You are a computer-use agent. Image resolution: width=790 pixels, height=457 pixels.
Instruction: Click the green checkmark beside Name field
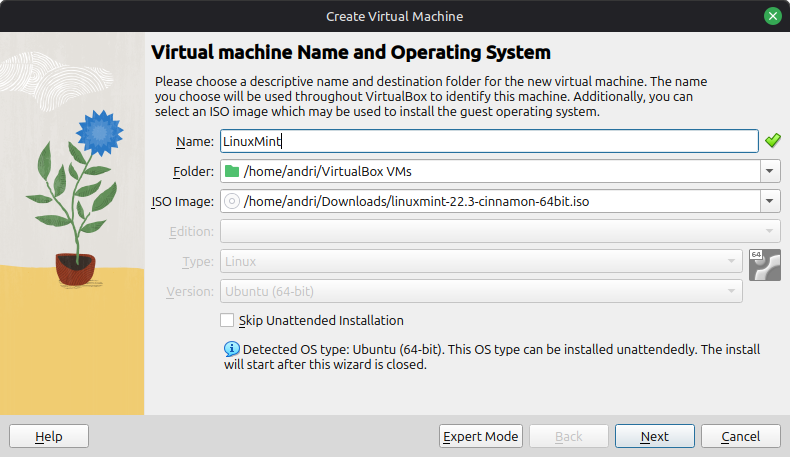point(772,141)
